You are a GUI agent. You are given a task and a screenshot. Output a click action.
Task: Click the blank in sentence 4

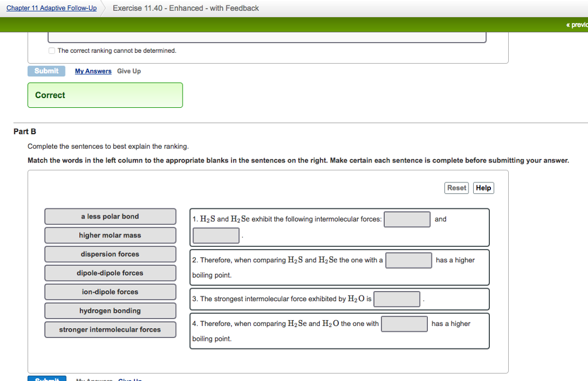pos(404,324)
